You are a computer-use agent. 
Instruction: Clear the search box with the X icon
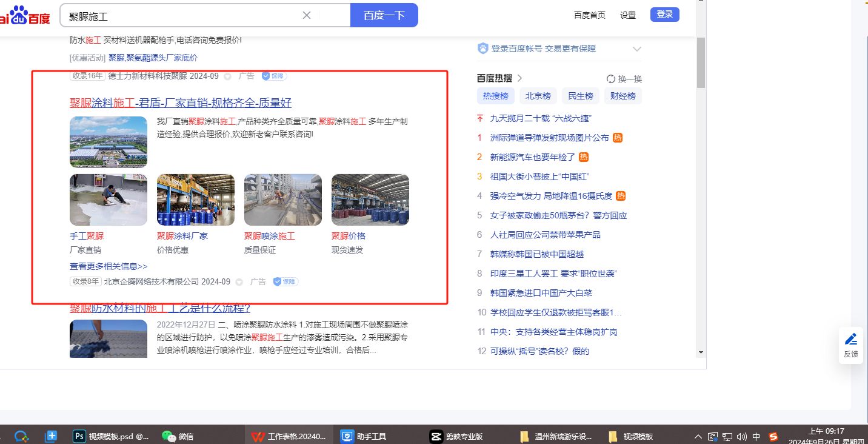[x=307, y=15]
